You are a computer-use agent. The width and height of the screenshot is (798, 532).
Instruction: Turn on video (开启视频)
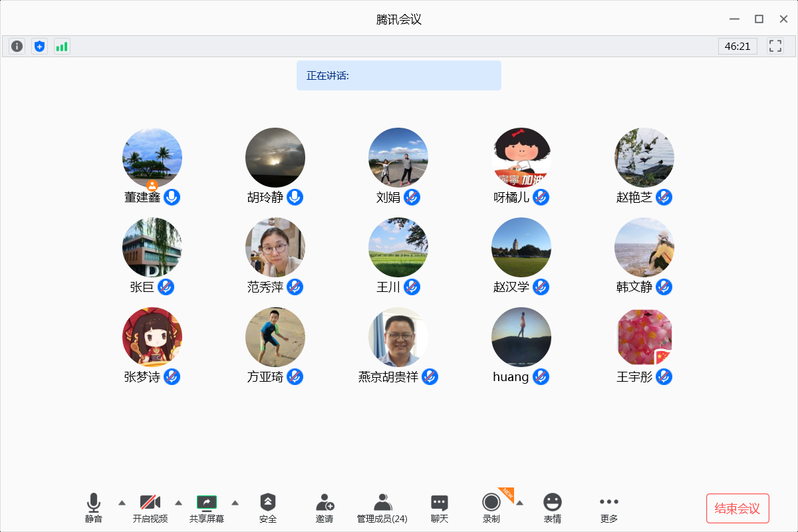(150, 508)
